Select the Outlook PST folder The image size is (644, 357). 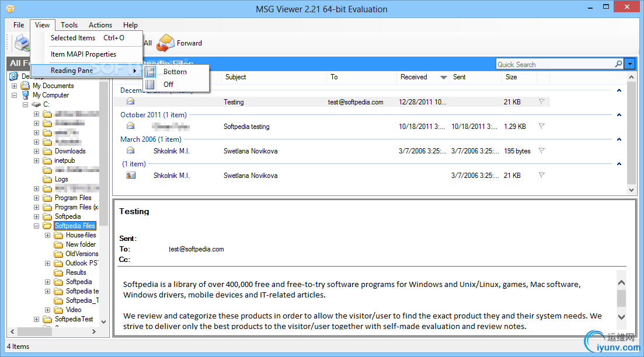pyautogui.click(x=82, y=263)
